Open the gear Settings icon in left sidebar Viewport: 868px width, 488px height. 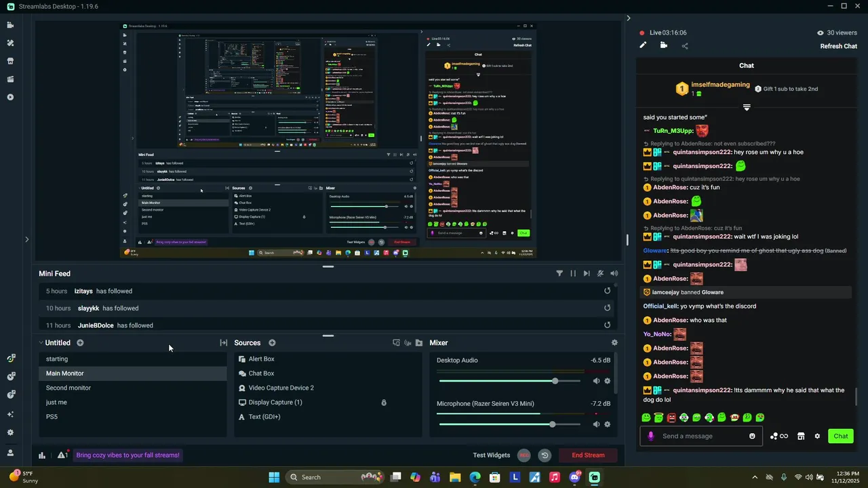click(x=10, y=432)
